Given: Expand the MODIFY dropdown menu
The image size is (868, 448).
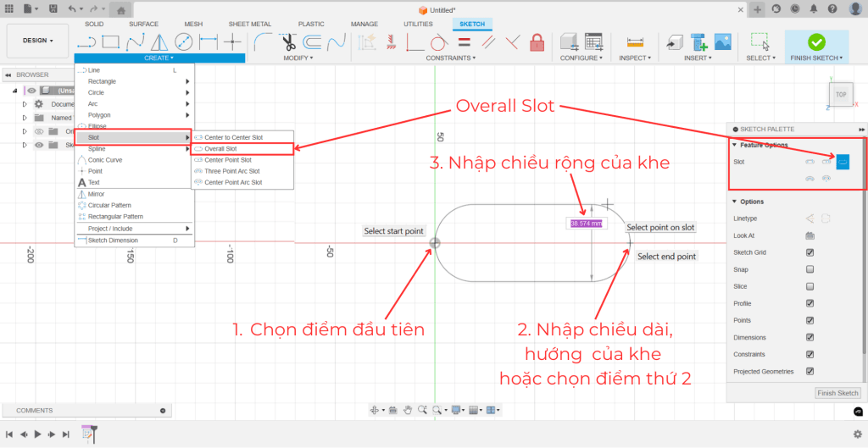Looking at the screenshot, I should coord(298,58).
